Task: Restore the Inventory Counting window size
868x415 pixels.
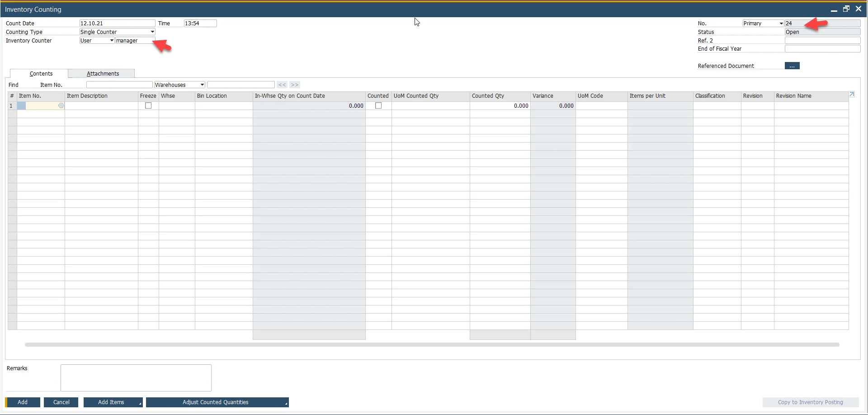Action: click(x=846, y=9)
